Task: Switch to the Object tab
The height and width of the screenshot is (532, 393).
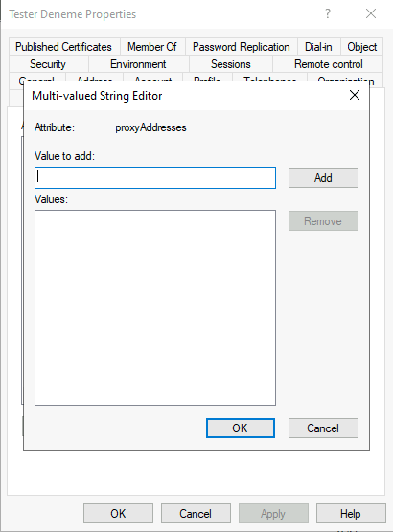Action: (361, 47)
